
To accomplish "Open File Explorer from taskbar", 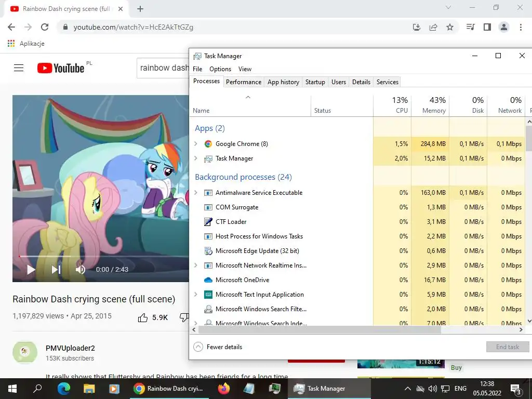I will coord(89,389).
